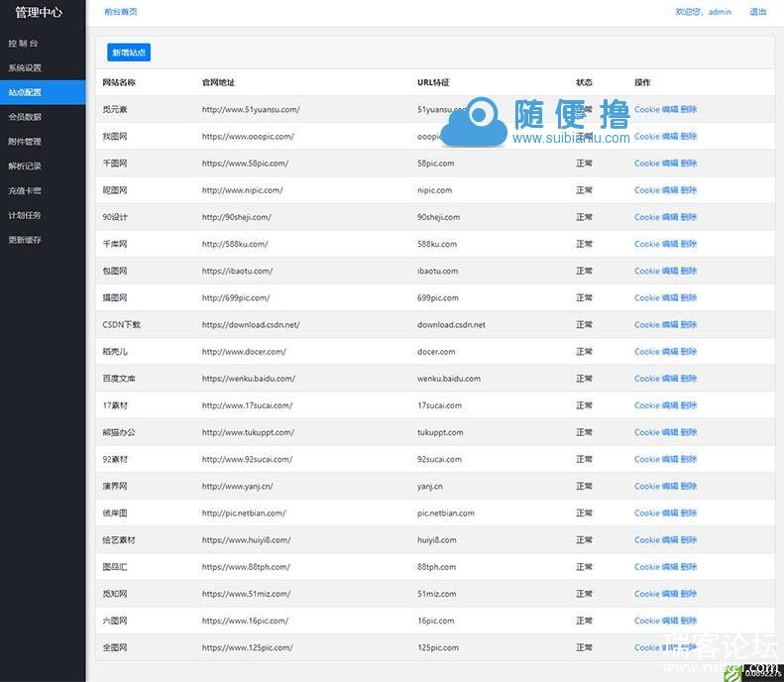Click 删除 for the 稻壳儿 row
Viewport: 784px width, 682px height.
pos(689,352)
